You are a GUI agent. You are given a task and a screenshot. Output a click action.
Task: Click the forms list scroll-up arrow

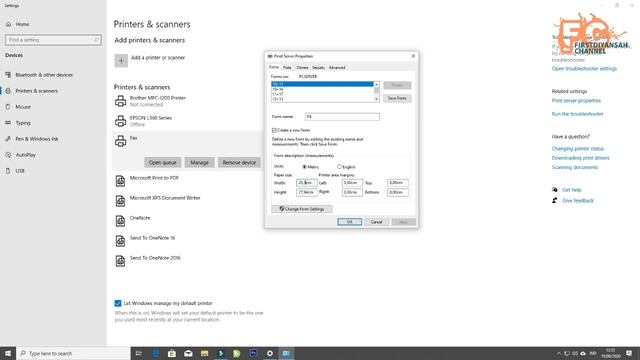point(376,84)
